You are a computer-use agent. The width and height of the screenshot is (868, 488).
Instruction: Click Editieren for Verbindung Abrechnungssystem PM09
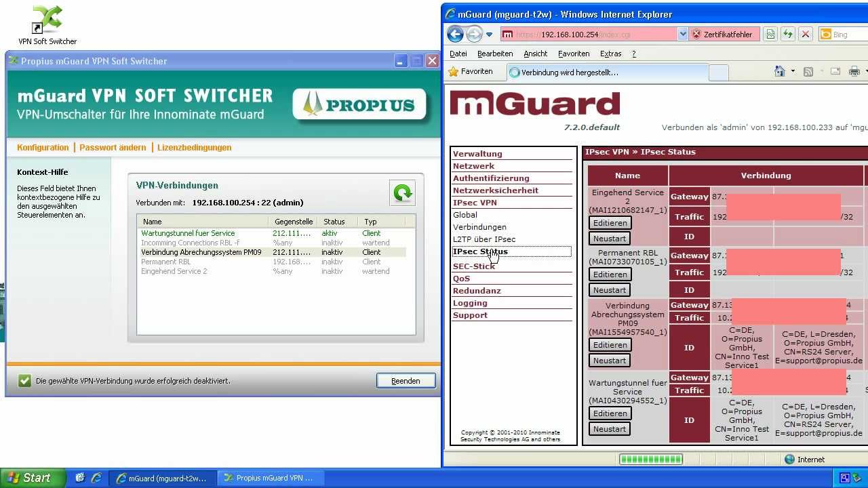(x=610, y=345)
